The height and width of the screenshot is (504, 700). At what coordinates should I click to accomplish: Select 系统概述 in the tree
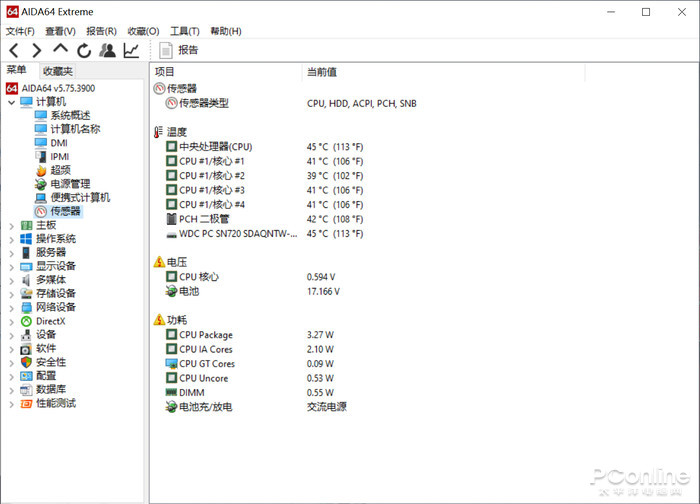pos(70,116)
